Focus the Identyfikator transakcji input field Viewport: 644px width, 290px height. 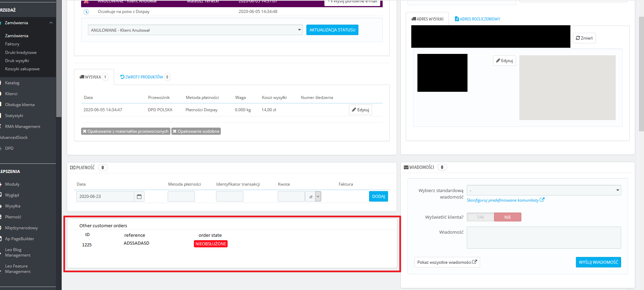coord(230,197)
